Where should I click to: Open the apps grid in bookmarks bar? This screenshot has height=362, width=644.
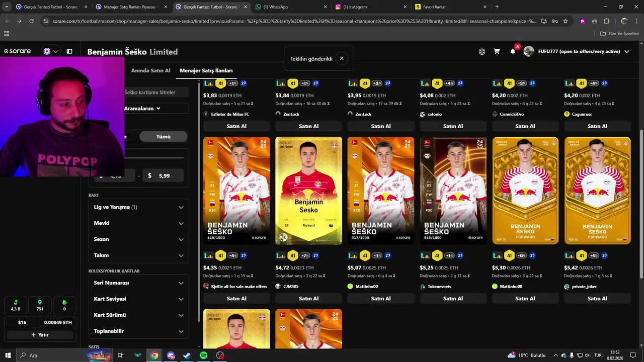coord(7,33)
